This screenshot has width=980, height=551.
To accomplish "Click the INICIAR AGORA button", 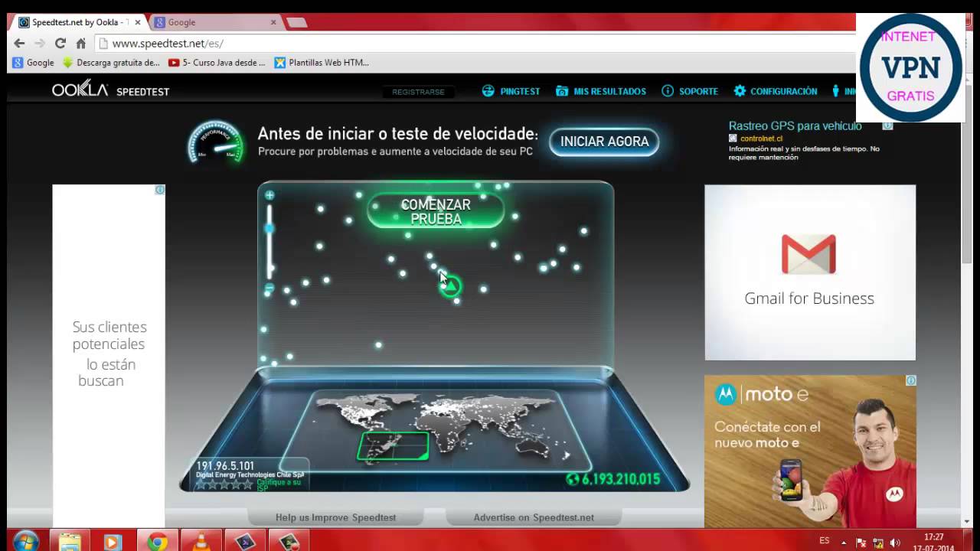I will pyautogui.click(x=604, y=142).
